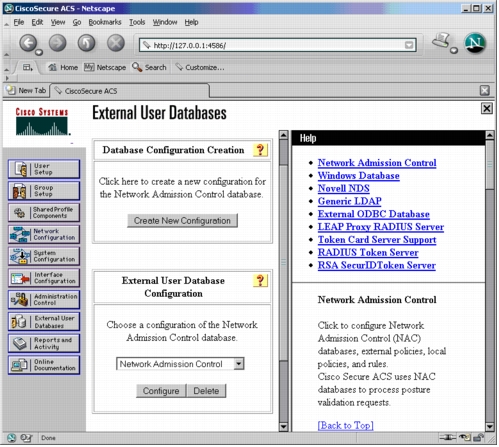Click the security lock status bar icon
Image resolution: width=499 pixels, height=447 pixels.
click(x=479, y=437)
